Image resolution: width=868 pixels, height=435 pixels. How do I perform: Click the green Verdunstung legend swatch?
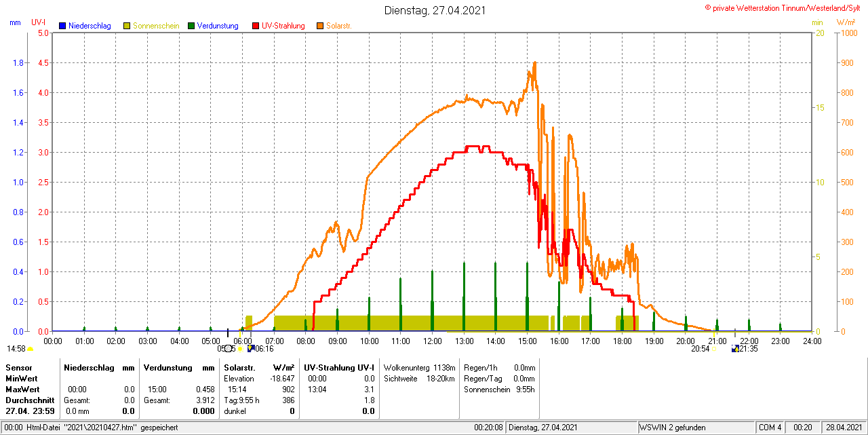(191, 26)
